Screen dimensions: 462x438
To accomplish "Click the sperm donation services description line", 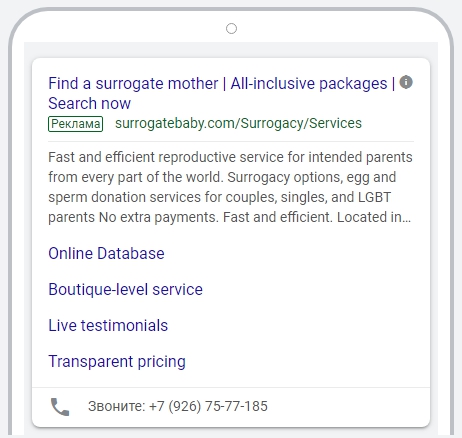I will coord(219,197).
